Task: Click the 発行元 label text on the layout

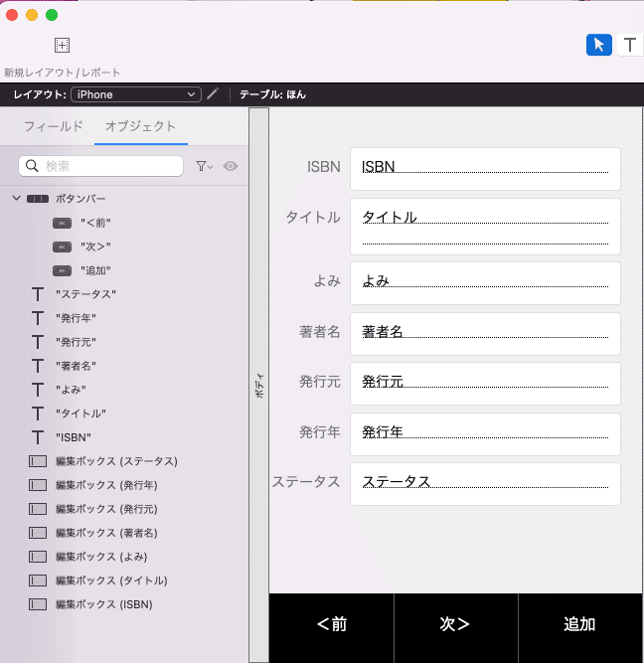Action: click(x=320, y=382)
